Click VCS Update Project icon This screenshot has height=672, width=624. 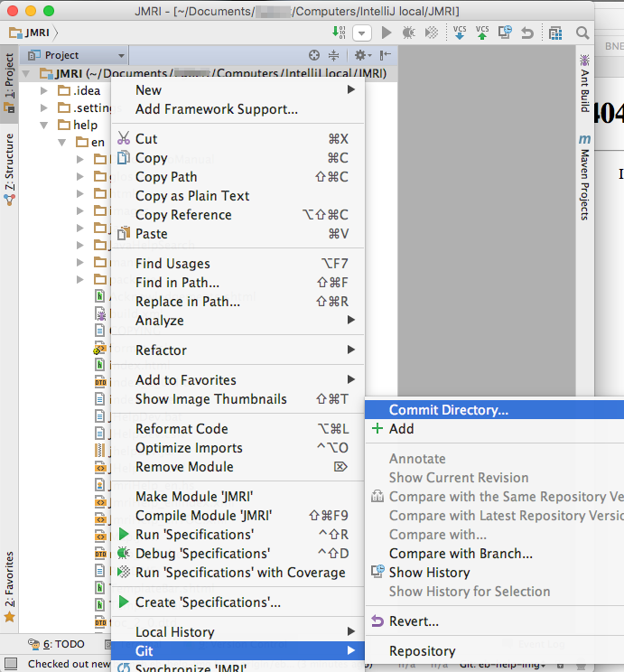(460, 33)
